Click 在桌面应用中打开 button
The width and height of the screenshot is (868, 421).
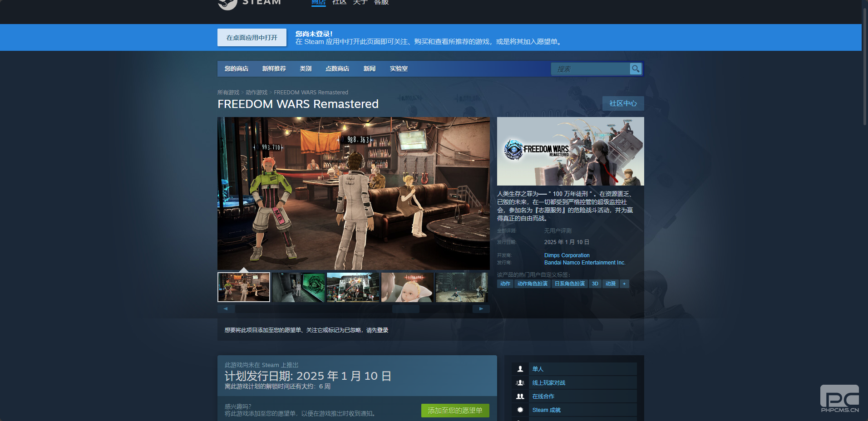[252, 38]
